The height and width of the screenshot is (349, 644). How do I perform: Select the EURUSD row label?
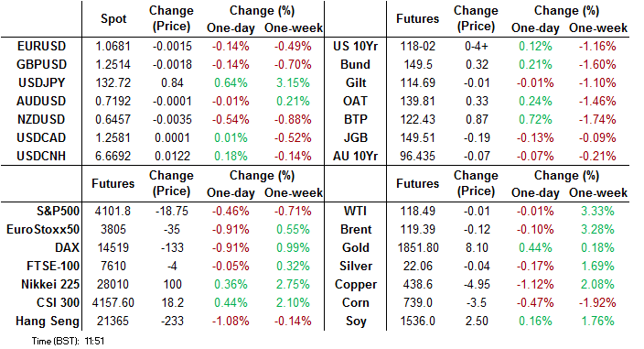pyautogui.click(x=41, y=46)
